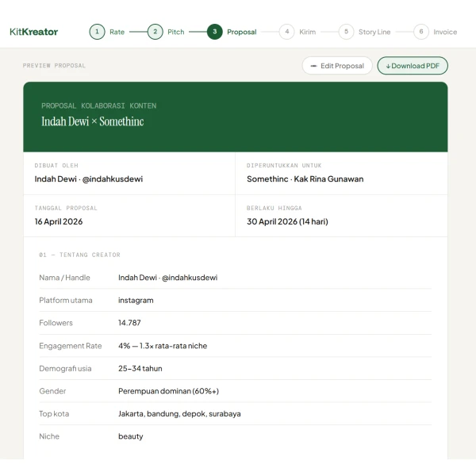Viewport: 476px width, 476px height.
Task: Click the Nama / Handle row label
Action: 65,278
